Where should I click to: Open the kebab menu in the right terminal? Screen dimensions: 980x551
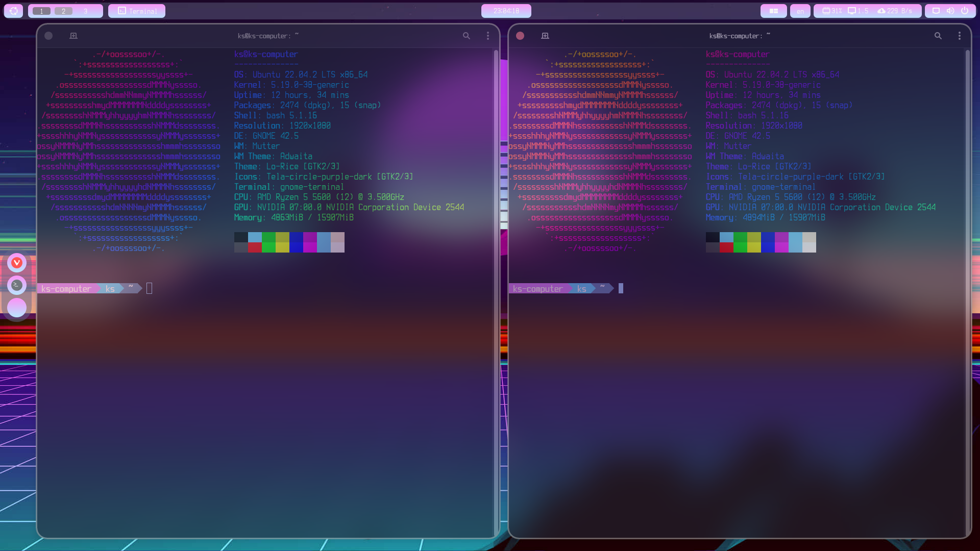click(x=959, y=36)
